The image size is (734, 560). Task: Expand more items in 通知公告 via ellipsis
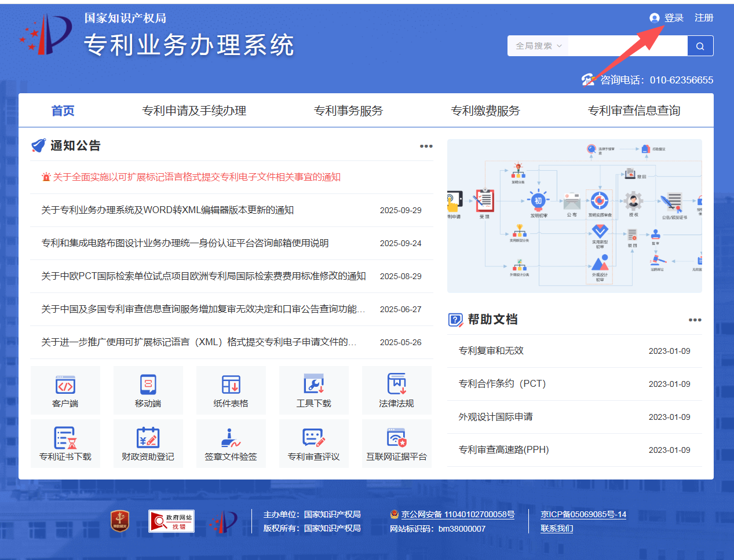426,146
